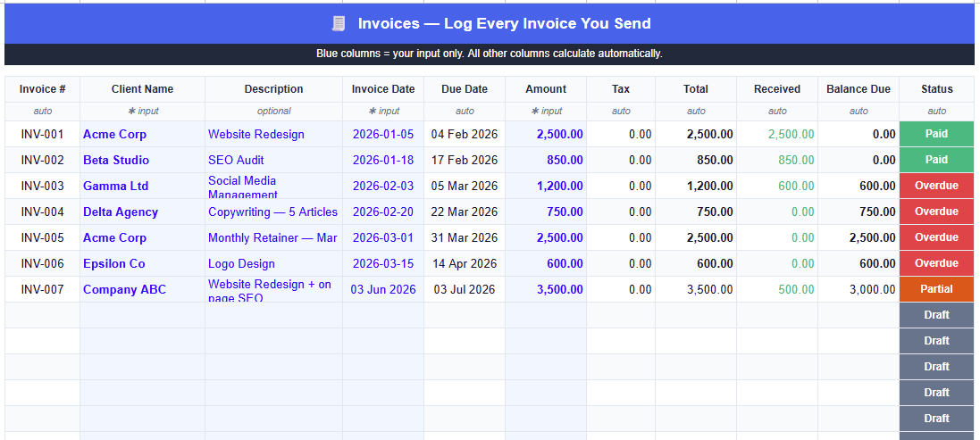Click due date 03 Jul 2026

click(465, 289)
